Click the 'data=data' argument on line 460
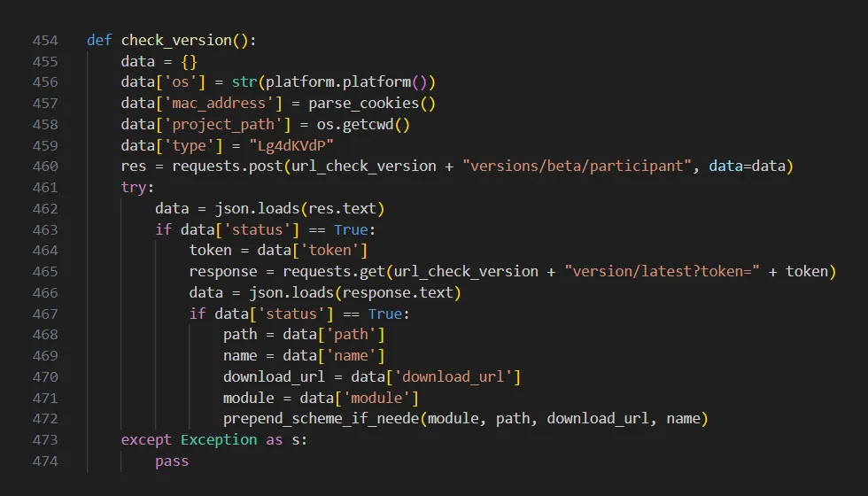The width and height of the screenshot is (868, 496). pos(748,167)
